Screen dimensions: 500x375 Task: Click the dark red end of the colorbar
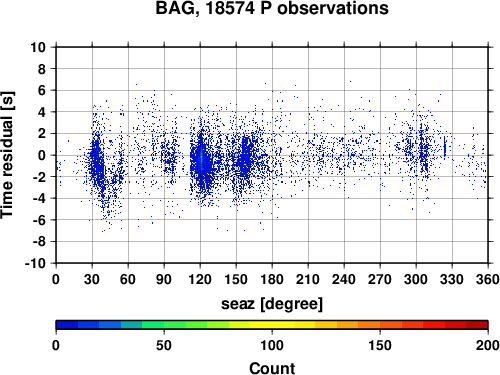[x=477, y=325]
